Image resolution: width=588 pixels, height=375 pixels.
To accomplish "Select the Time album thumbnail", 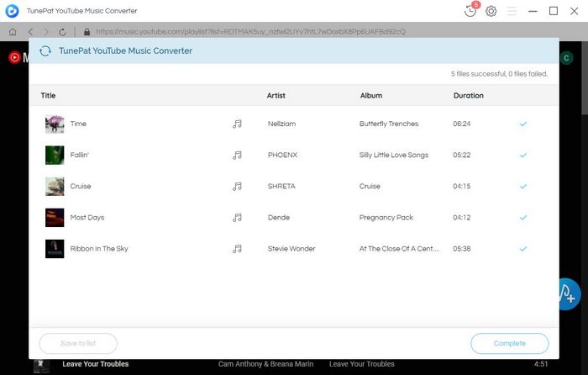I will (x=55, y=124).
